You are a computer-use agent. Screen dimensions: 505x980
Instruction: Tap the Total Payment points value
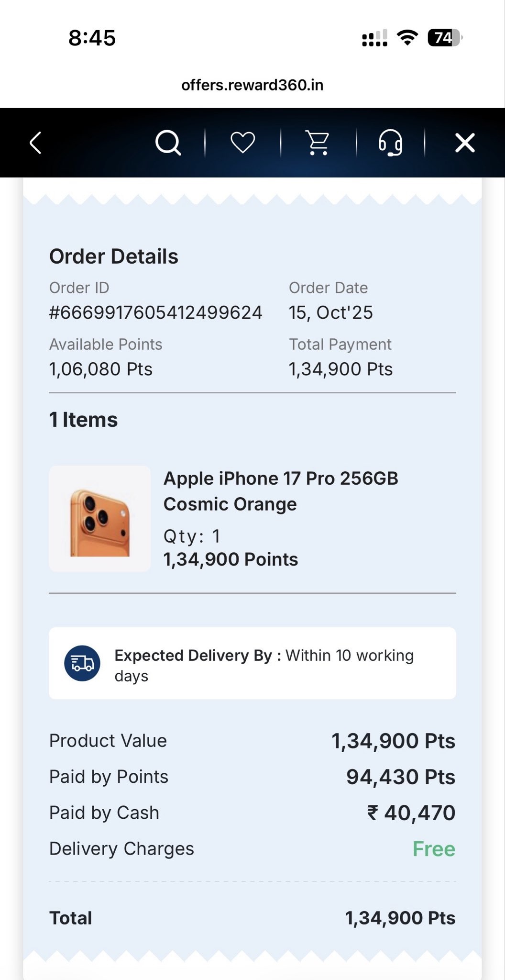(x=340, y=369)
